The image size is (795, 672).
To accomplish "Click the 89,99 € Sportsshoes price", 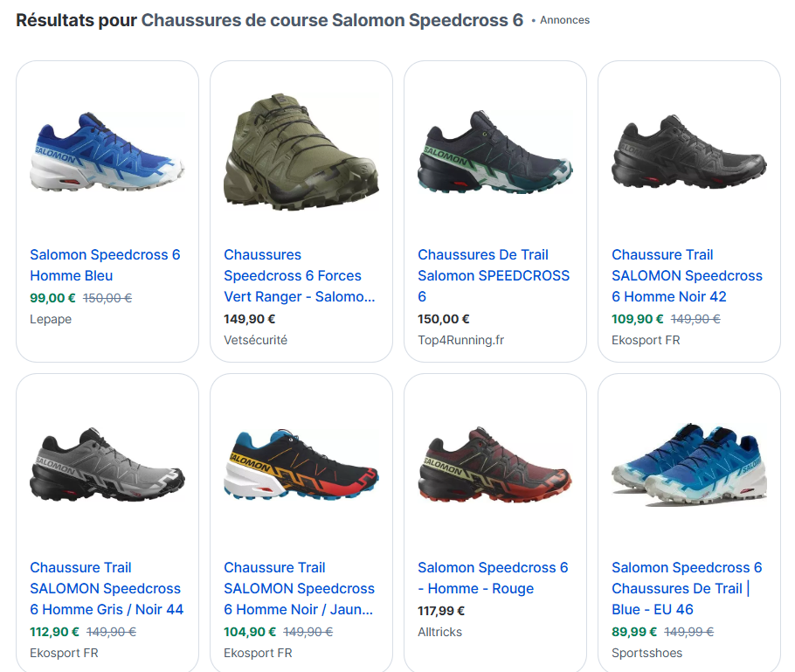I will (634, 632).
